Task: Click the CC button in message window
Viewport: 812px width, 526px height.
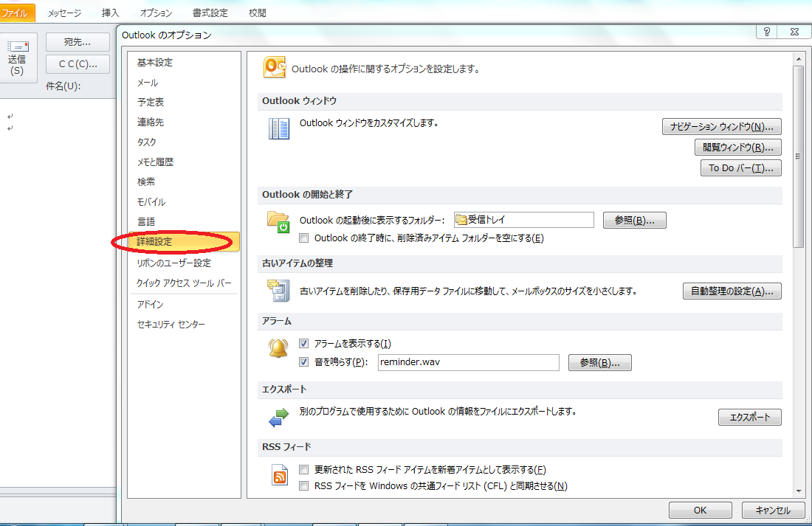Action: pyautogui.click(x=78, y=64)
